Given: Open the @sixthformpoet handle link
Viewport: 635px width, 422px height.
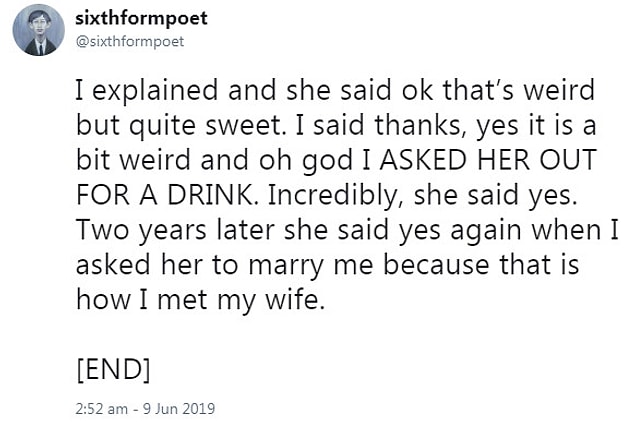Looking at the screenshot, I should [130, 41].
